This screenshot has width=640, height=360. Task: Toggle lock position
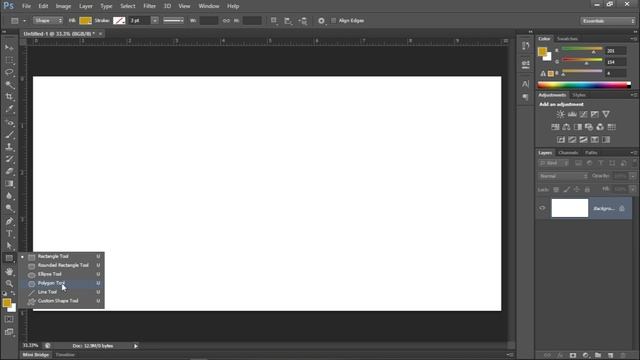(x=577, y=189)
